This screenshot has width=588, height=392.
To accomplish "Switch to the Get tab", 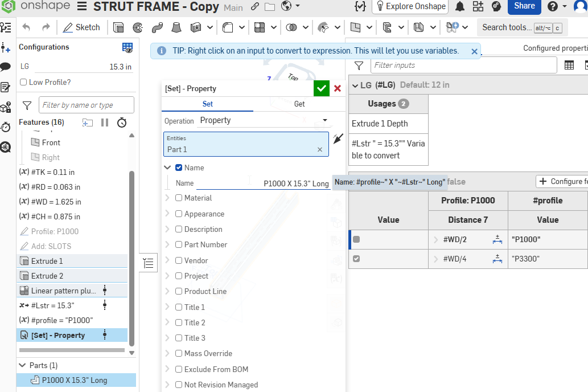I will pos(299,104).
